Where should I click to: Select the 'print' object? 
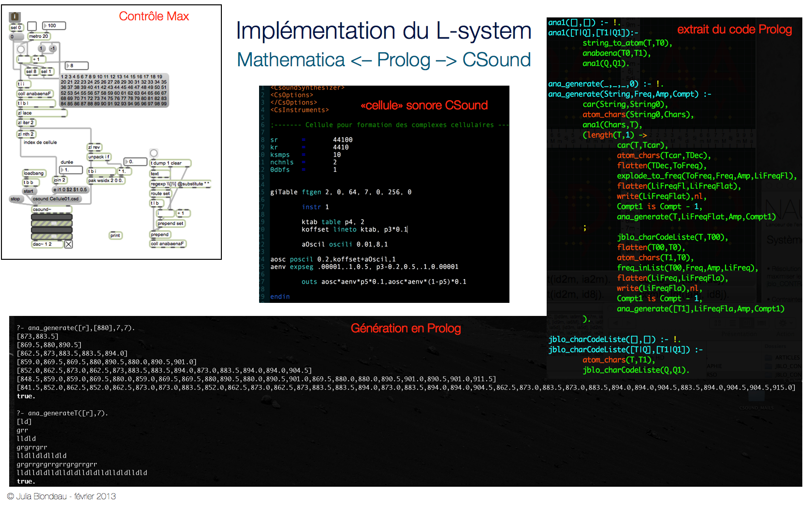point(116,236)
